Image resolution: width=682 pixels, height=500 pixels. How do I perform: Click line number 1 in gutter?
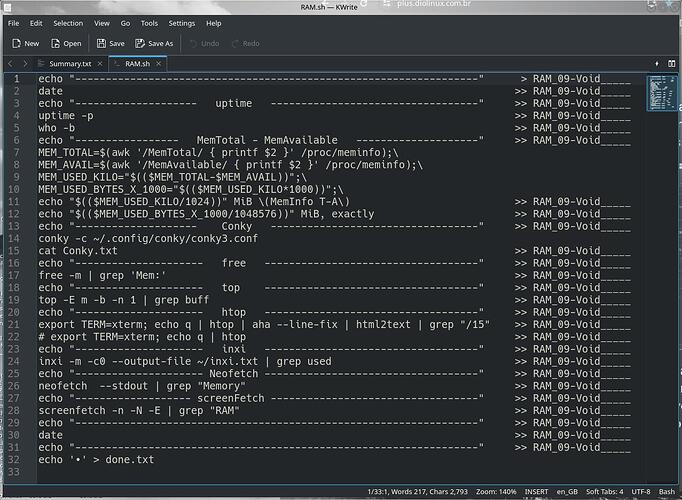point(17,79)
